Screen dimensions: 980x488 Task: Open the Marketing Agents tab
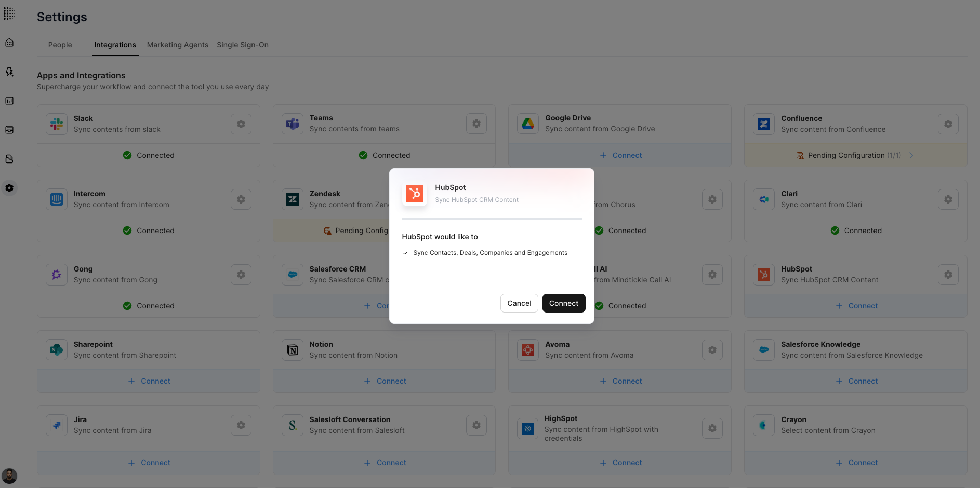178,45
